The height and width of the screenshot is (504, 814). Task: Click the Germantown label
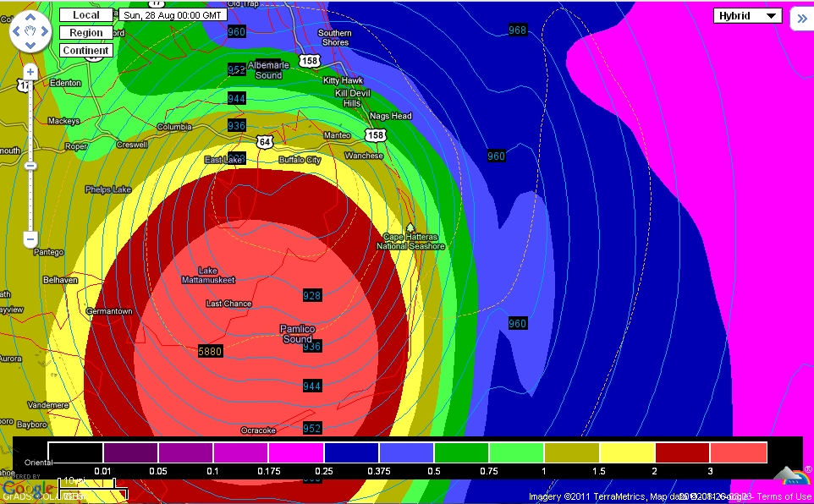tap(109, 311)
